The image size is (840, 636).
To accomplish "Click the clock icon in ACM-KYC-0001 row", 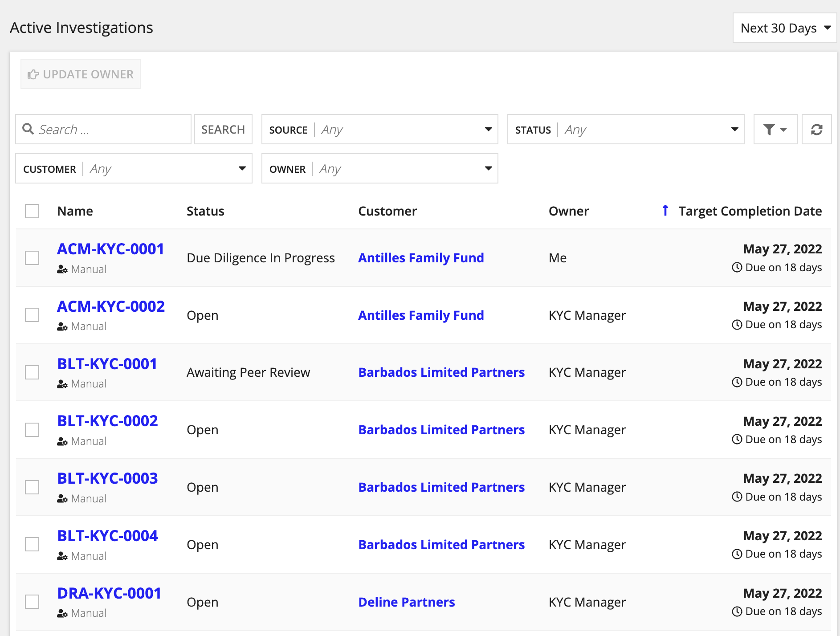I will tap(737, 268).
